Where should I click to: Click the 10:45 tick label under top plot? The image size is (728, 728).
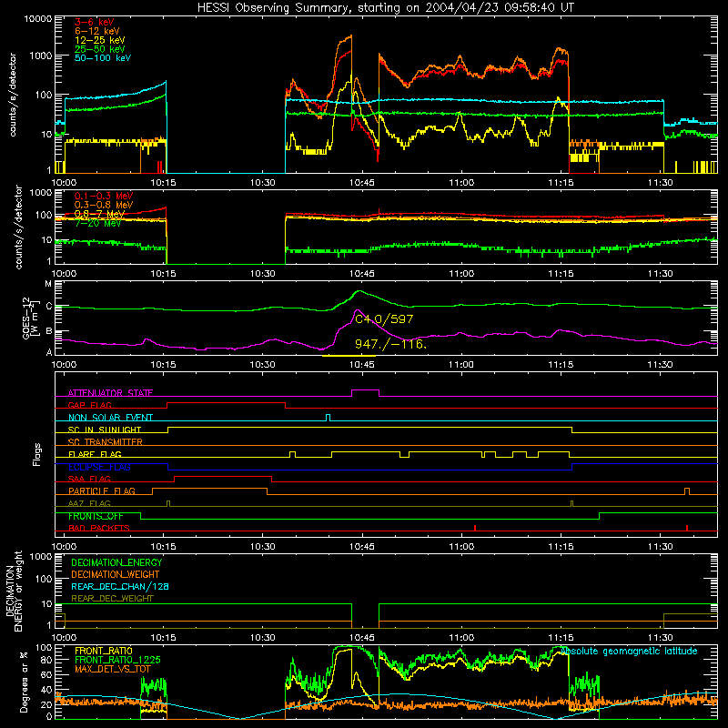[x=361, y=183]
